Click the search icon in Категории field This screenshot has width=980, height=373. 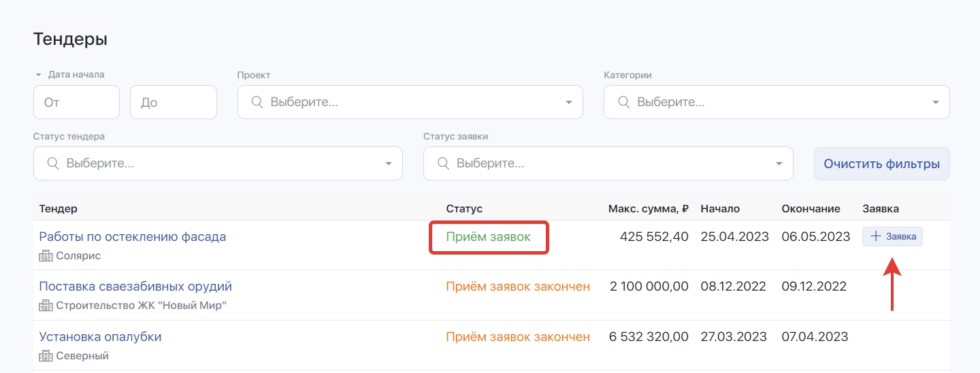pyautogui.click(x=623, y=102)
